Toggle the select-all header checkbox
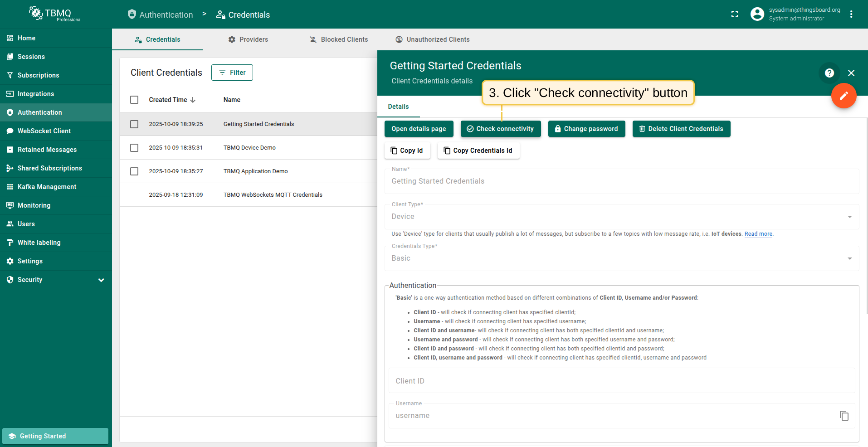 [134, 100]
